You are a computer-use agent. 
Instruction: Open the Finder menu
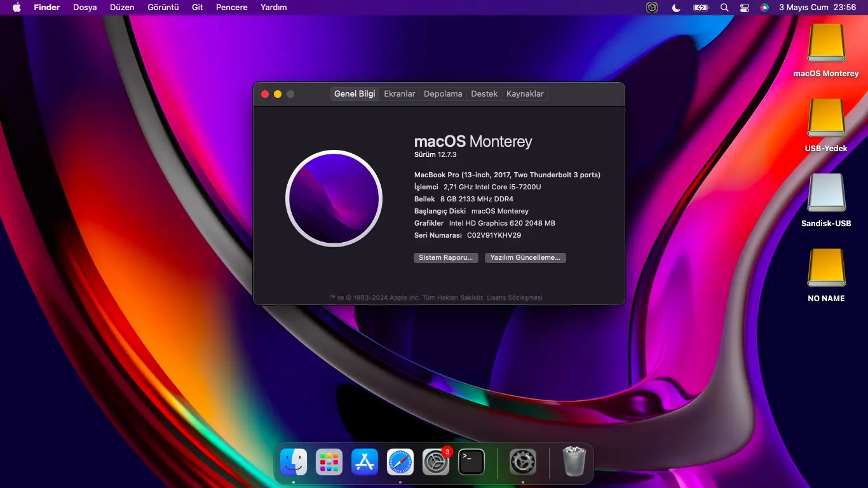pyautogui.click(x=47, y=8)
